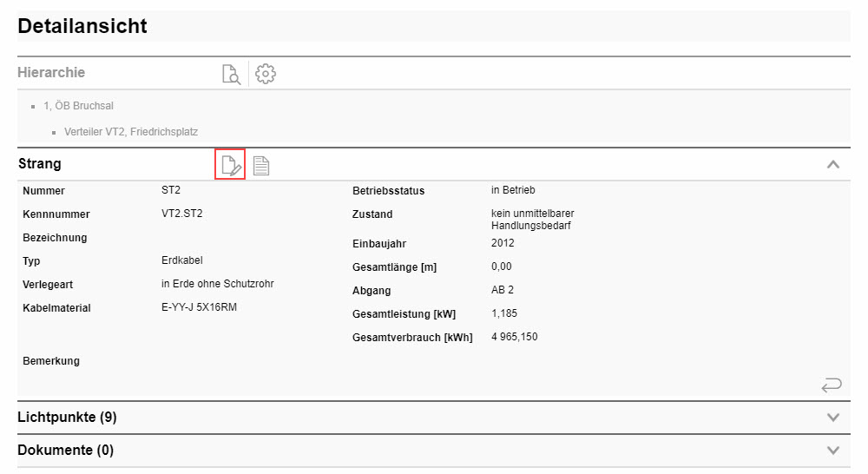Expand the Lichtpunkte section chevron
868x474 pixels.
pos(833,418)
